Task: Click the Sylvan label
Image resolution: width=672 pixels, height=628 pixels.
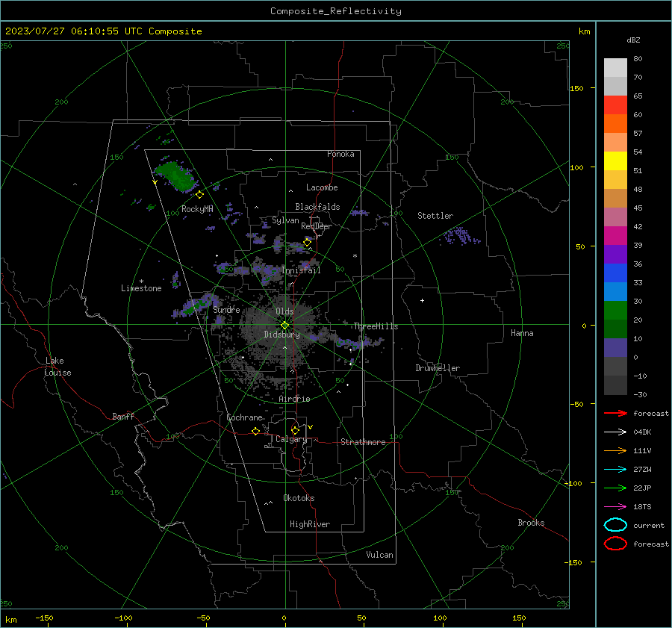Action: (x=285, y=220)
